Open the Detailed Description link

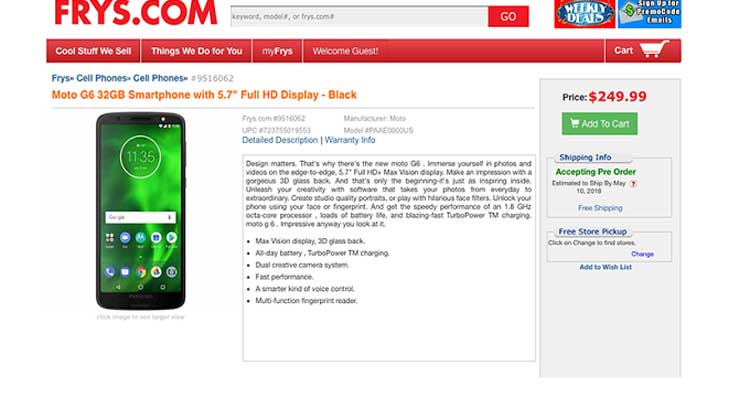[280, 140]
